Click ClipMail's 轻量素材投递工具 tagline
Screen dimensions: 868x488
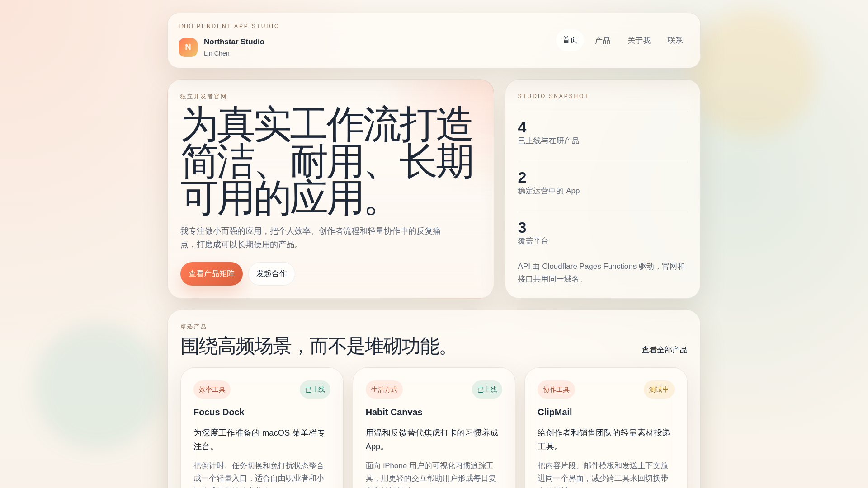pyautogui.click(x=604, y=440)
